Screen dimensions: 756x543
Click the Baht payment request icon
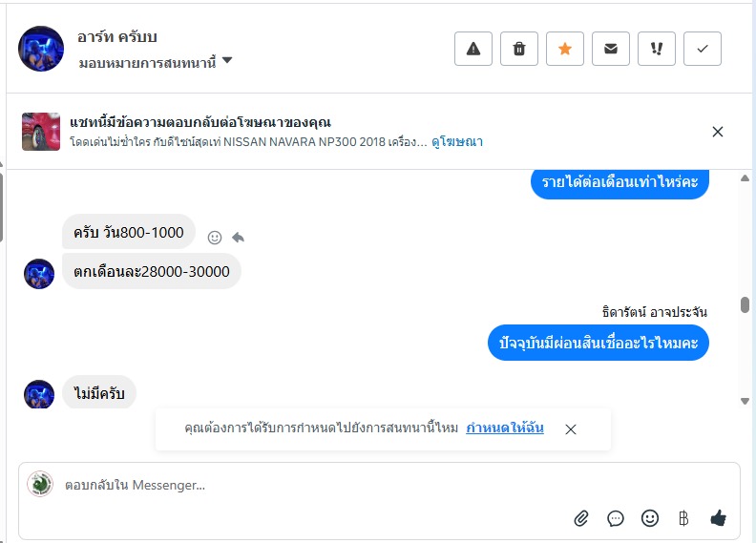point(683,518)
